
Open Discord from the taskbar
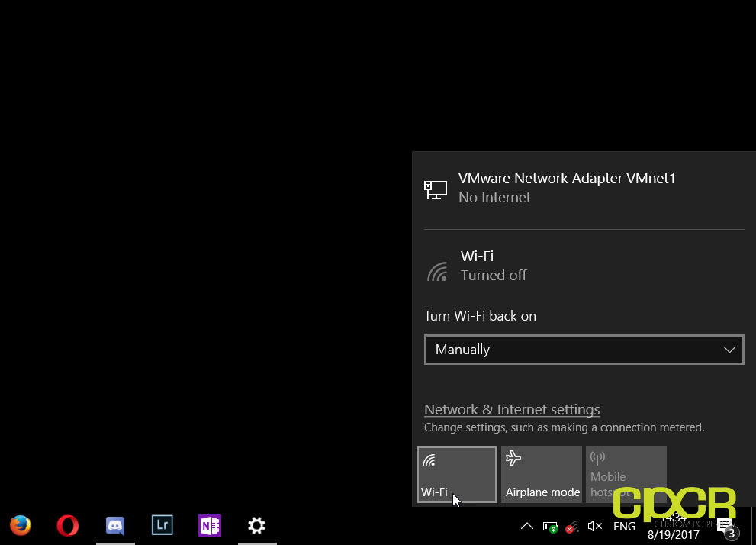(114, 525)
